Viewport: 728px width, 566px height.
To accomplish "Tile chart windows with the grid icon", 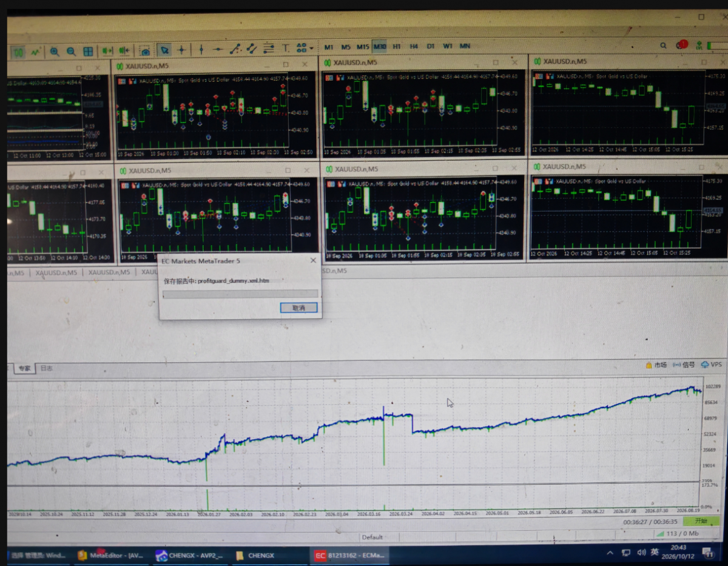I will 88,51.
